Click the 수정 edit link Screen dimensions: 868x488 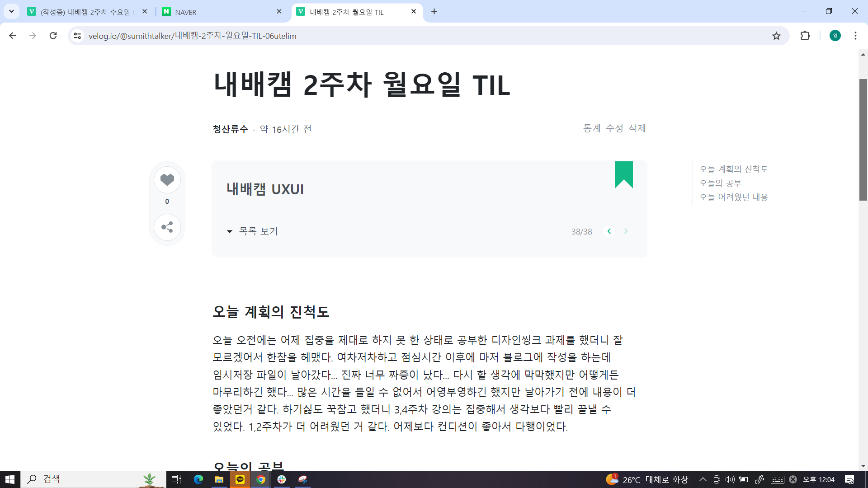point(614,128)
